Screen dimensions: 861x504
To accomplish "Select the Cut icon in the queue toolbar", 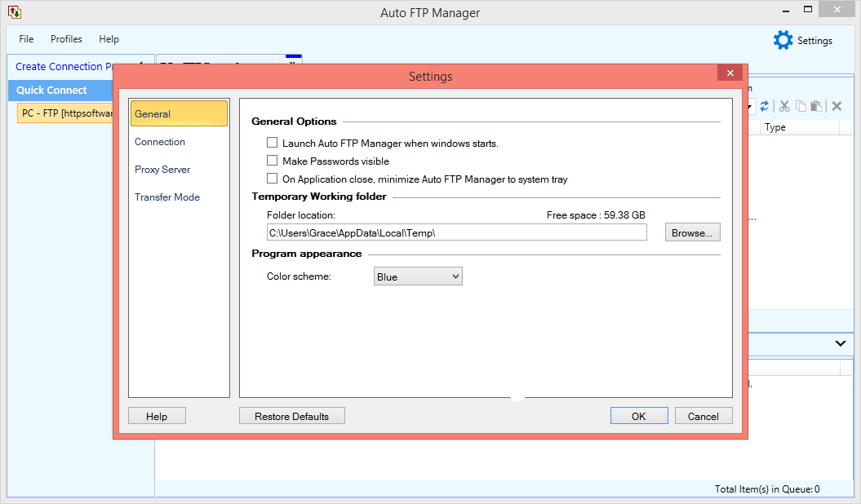I will coord(783,106).
